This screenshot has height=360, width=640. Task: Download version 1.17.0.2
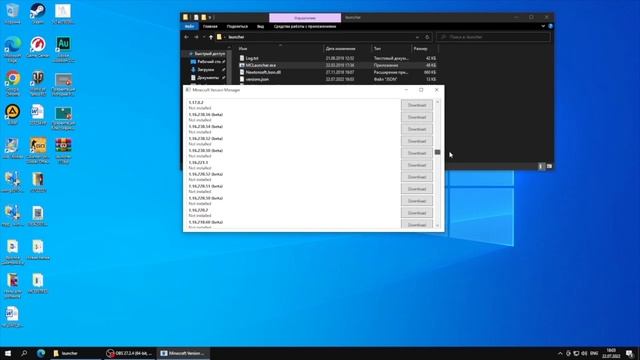(417, 105)
